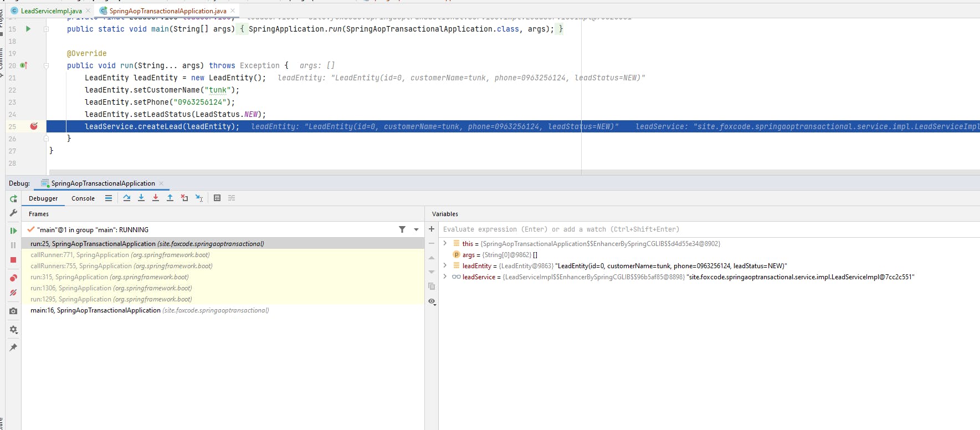The image size is (980, 430).
Task: Select frame callRunner:771, SpringApplication
Action: coord(223,255)
